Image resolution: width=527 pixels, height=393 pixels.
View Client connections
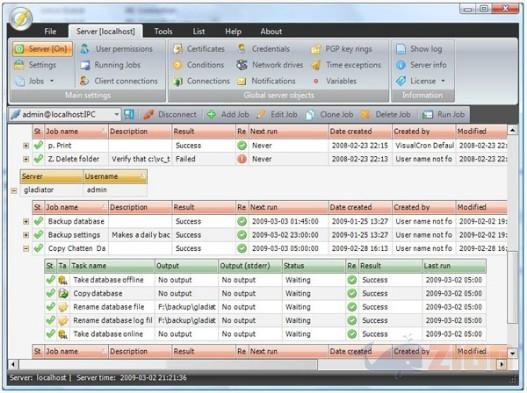pos(119,81)
